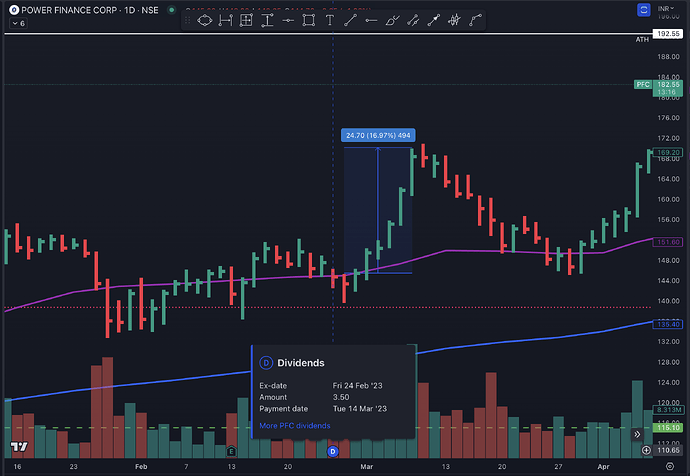This screenshot has width=690, height=476.
Task: Click the Dividends popup D icon
Action: click(x=266, y=363)
